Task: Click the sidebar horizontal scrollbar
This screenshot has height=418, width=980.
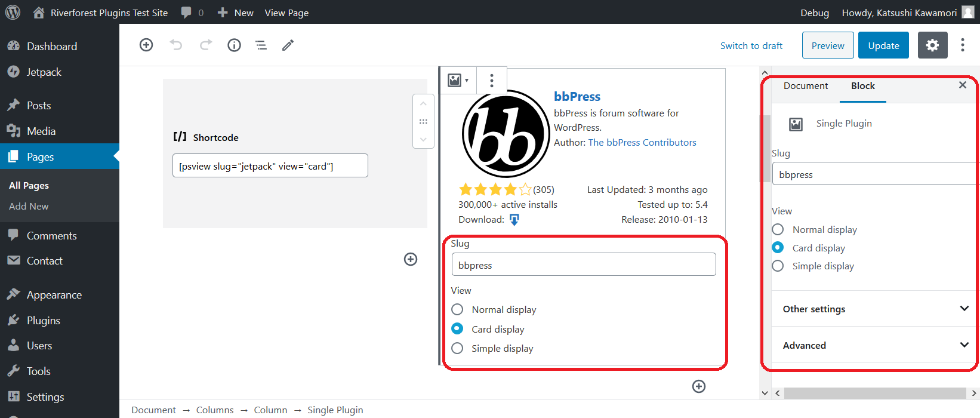Action: click(875, 393)
